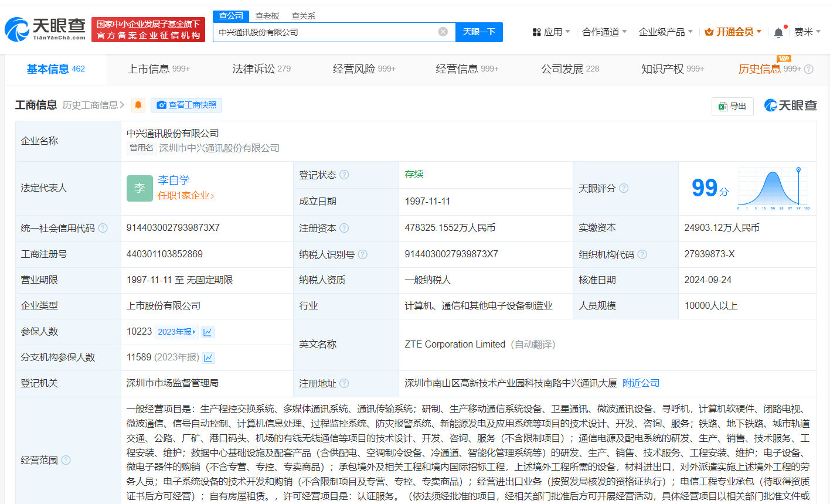The image size is (830, 504).
Task: Click the 10000人以上 staff size value
Action: (711, 306)
